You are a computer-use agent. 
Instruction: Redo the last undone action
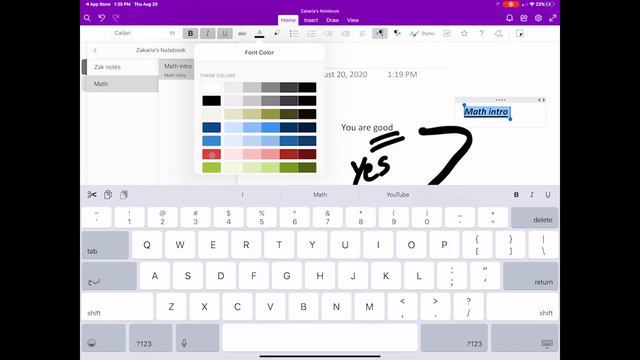coord(116,18)
